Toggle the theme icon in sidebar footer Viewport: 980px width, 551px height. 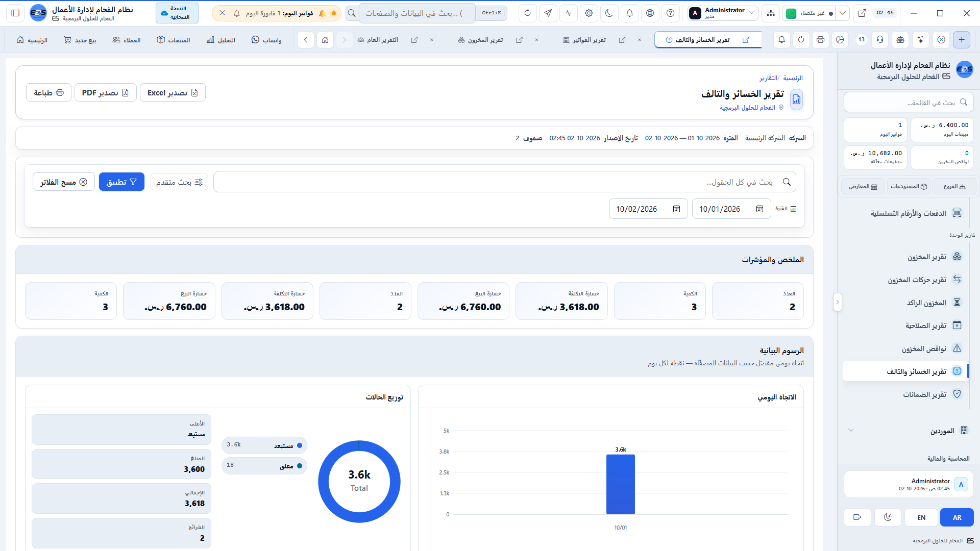click(x=888, y=517)
